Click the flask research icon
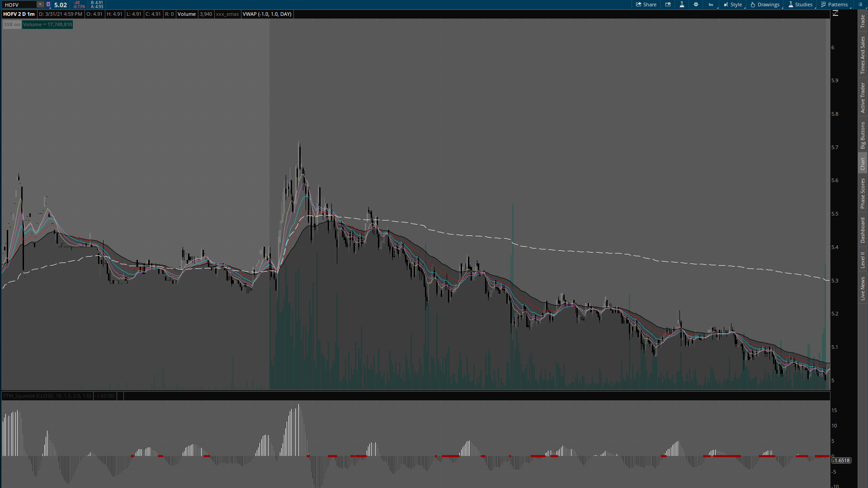Image resolution: width=868 pixels, height=488 pixels. [x=682, y=5]
